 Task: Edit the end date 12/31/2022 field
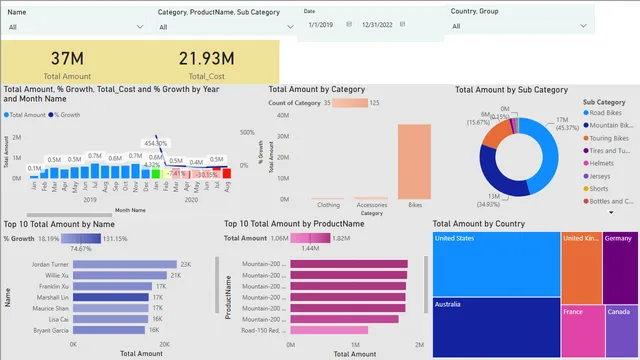click(377, 25)
